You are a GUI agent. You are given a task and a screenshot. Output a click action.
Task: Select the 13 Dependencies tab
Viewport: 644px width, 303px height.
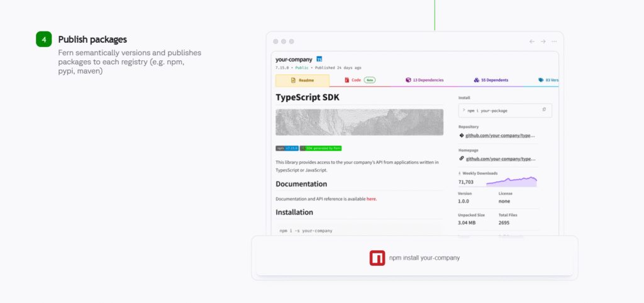(425, 80)
